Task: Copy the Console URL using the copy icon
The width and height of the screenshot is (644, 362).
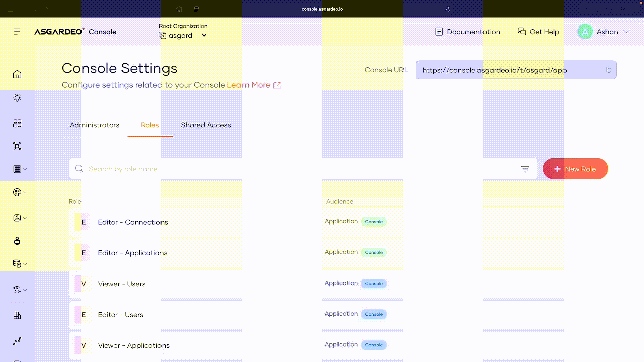Action: pyautogui.click(x=609, y=70)
